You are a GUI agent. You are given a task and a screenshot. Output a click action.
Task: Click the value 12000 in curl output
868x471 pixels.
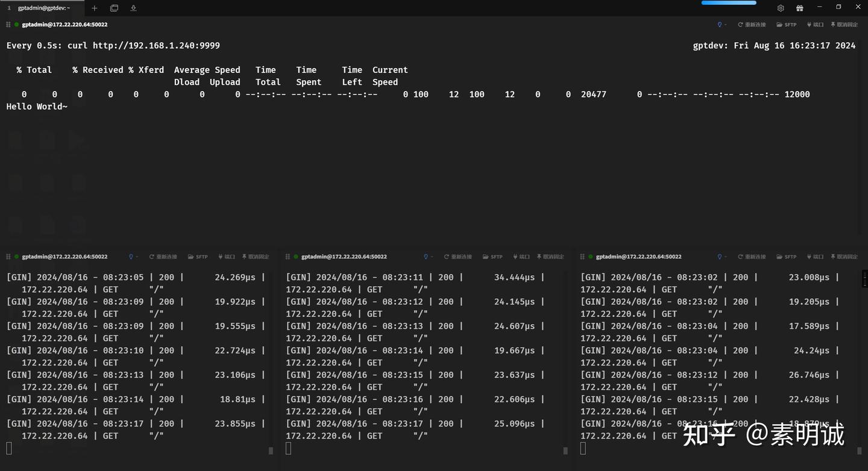point(797,95)
